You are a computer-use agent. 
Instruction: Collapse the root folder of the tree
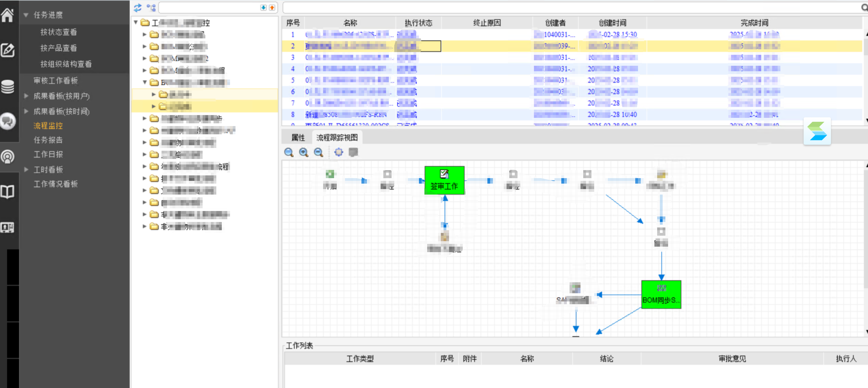point(136,23)
